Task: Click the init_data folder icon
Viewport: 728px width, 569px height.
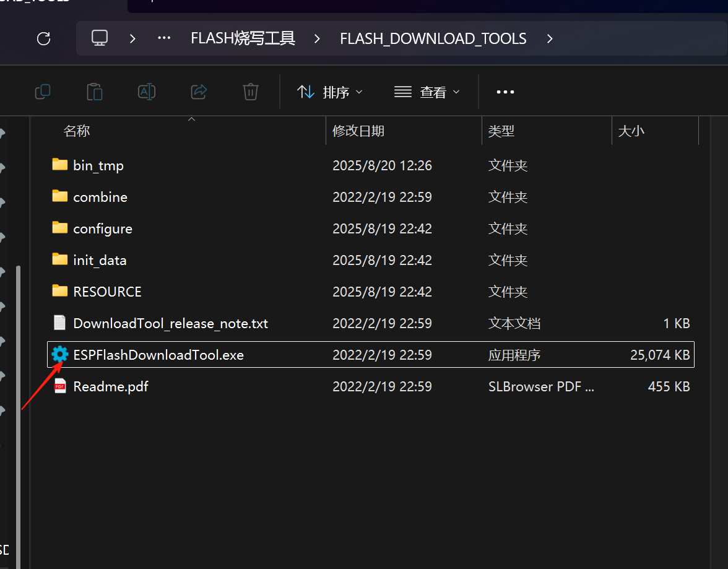Action: [x=59, y=259]
